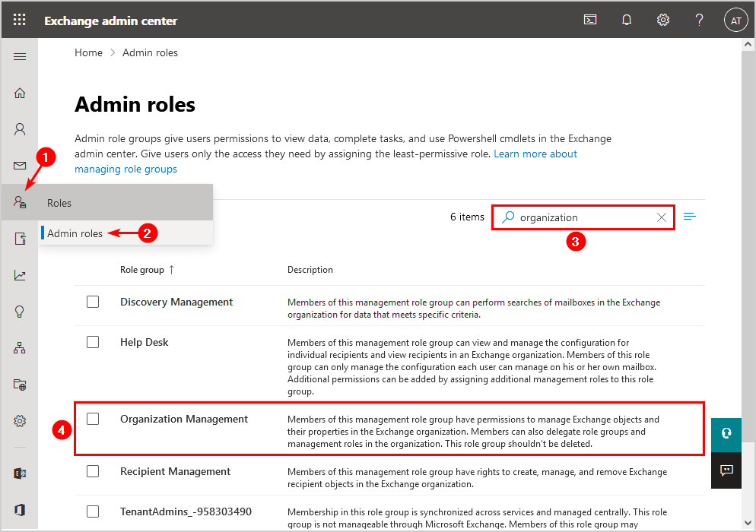Click into the organization search field
Screen dimensions: 756x532
[x=583, y=217]
